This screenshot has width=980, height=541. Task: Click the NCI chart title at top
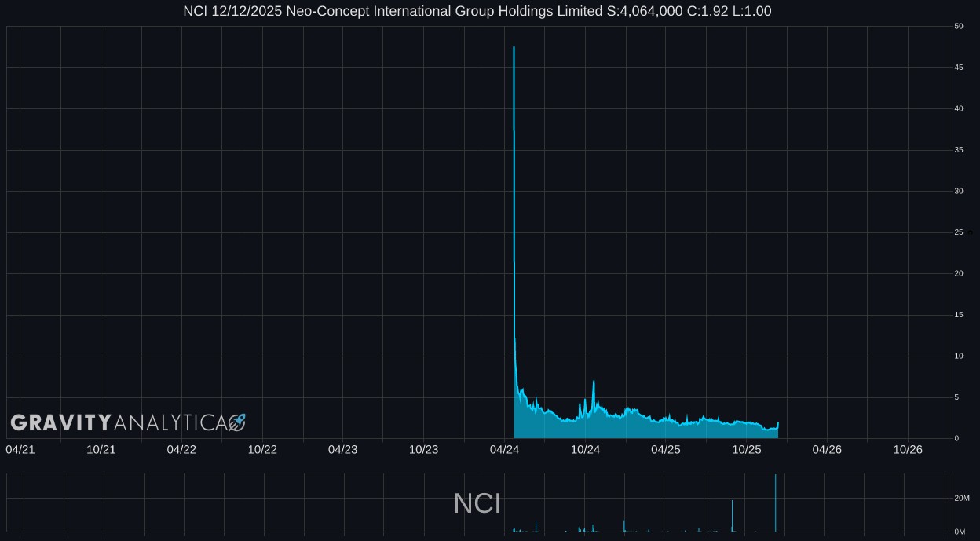click(477, 11)
